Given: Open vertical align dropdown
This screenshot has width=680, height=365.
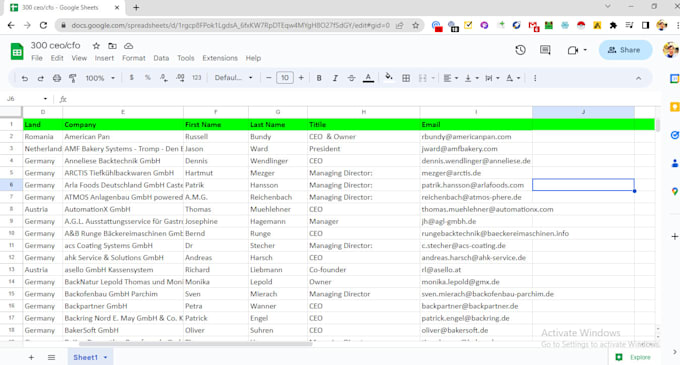Looking at the screenshot, I should click(x=471, y=78).
